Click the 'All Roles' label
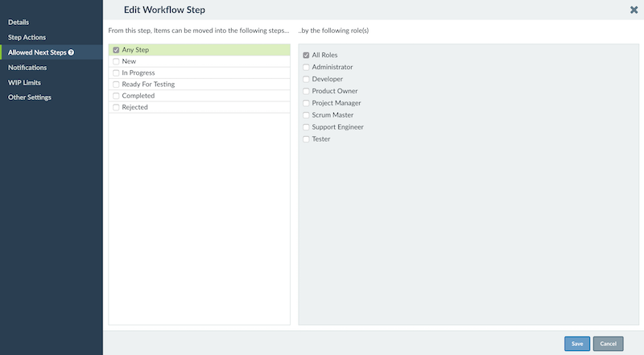The image size is (644, 355). (324, 55)
